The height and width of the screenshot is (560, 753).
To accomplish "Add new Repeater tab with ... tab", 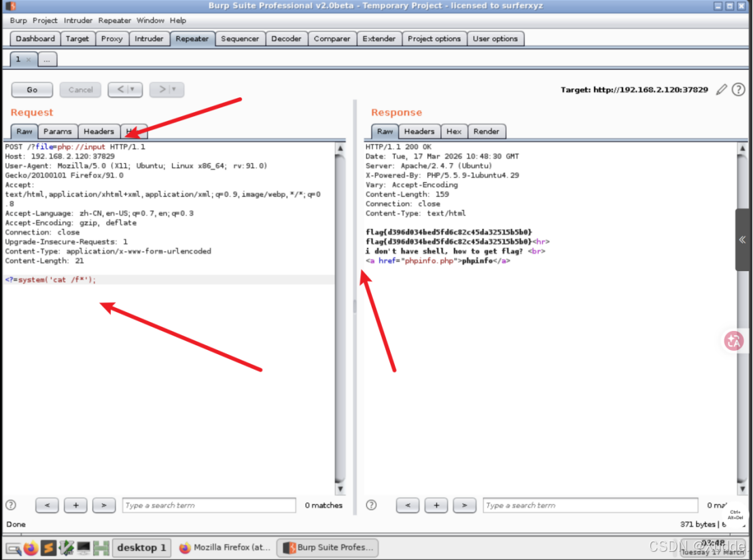I will point(47,59).
